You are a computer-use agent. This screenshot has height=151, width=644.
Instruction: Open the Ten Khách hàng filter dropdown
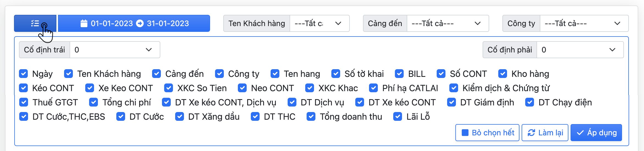point(319,23)
